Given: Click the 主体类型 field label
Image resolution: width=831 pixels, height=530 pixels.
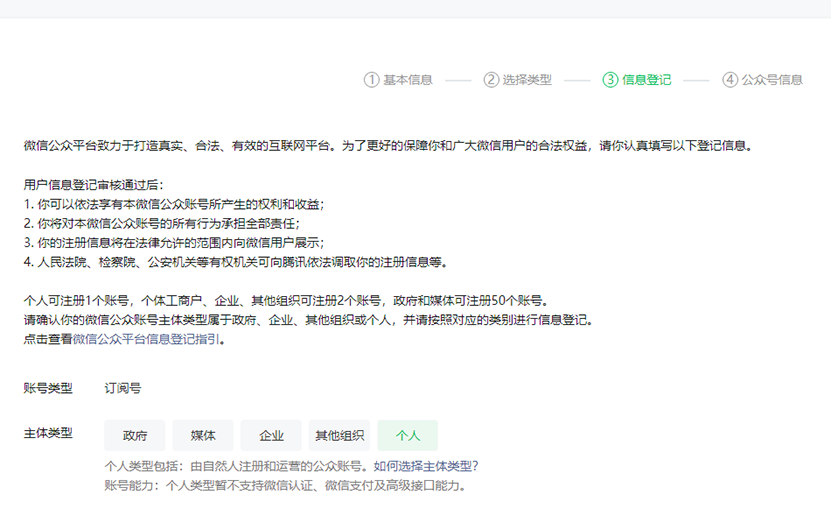Looking at the screenshot, I should tap(48, 434).
